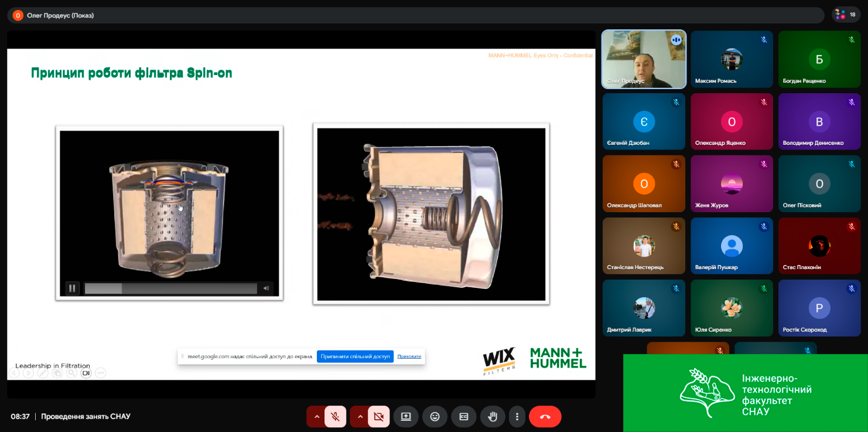Leave the call with red hang-up button
Screen dimensions: 868x432
(x=545, y=417)
